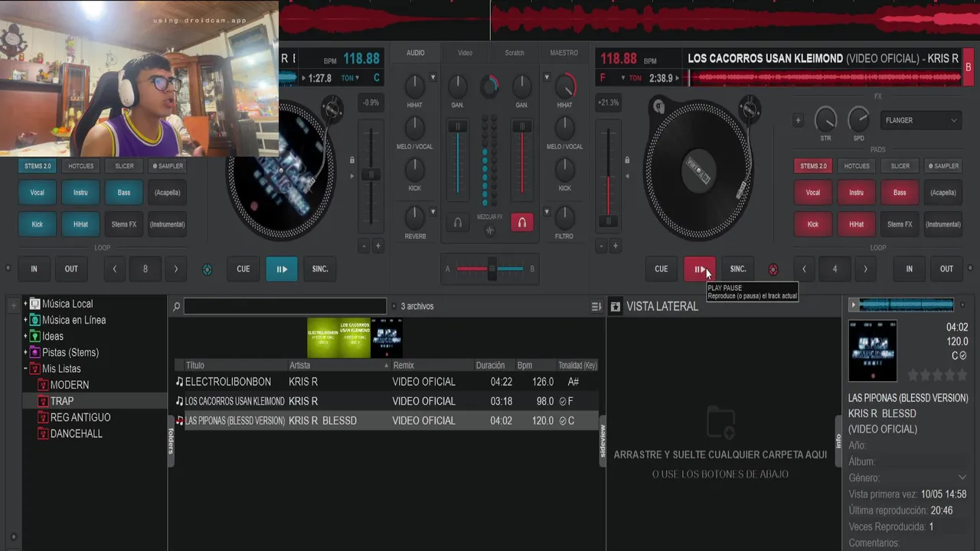The height and width of the screenshot is (551, 980).
Task: Click left channel volume fader
Action: [x=458, y=126]
